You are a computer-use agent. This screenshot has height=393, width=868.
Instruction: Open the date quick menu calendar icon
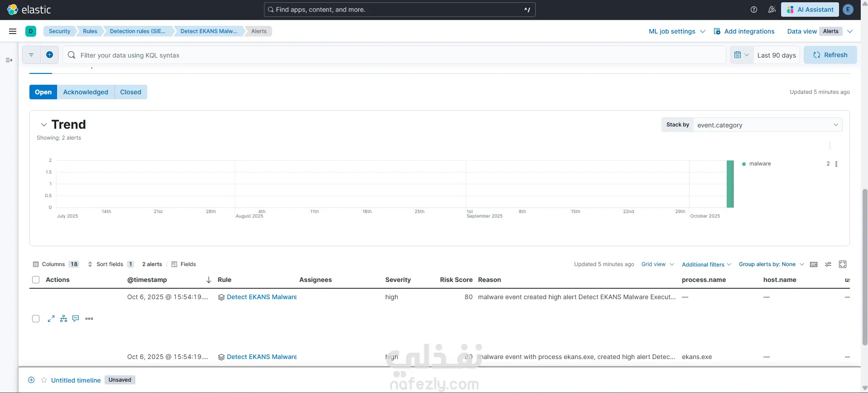(x=742, y=55)
